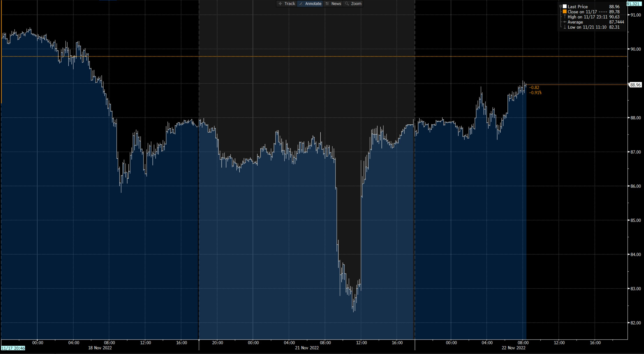The image size is (644, 354).
Task: Click the orange -0.82 change label
Action: click(x=534, y=87)
